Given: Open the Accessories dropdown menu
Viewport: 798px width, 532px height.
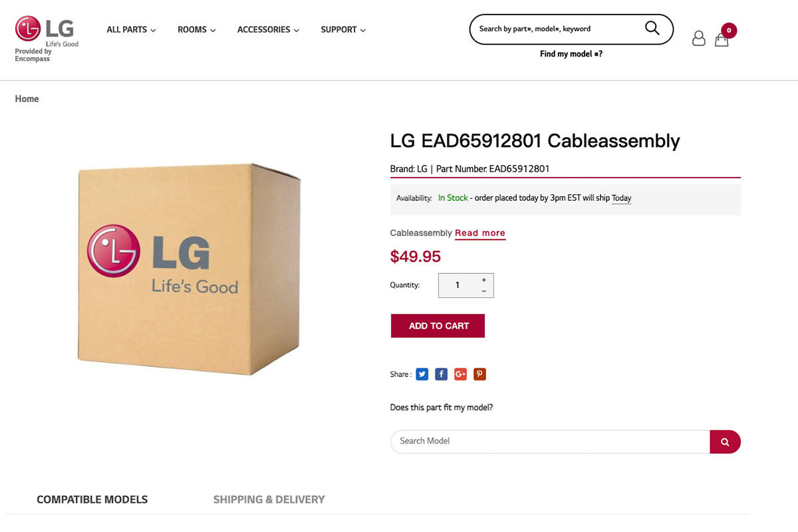Looking at the screenshot, I should pos(268,30).
